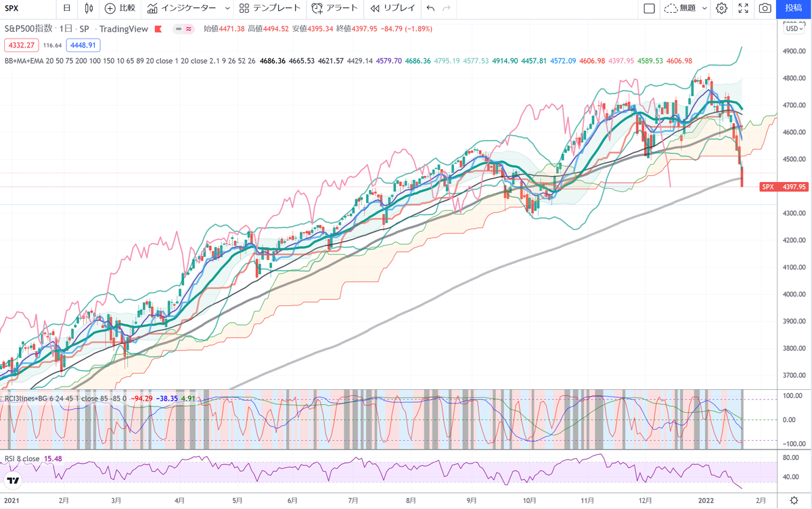Open price scale settings gear at bottom-right
812x509 pixels.
[x=794, y=501]
